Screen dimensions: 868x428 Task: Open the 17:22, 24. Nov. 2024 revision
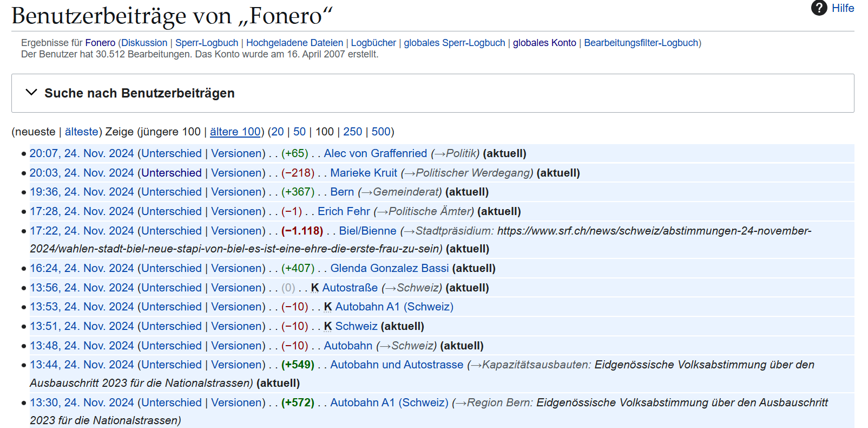82,231
